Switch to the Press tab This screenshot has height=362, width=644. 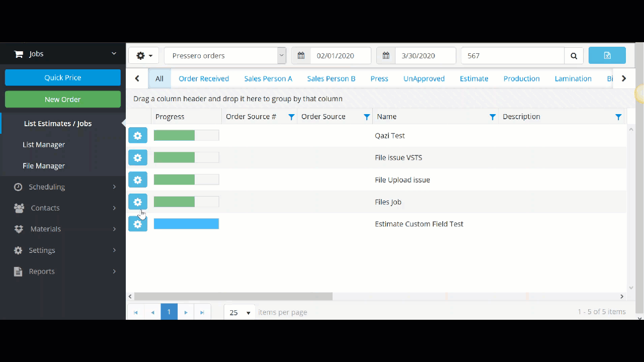(379, 78)
